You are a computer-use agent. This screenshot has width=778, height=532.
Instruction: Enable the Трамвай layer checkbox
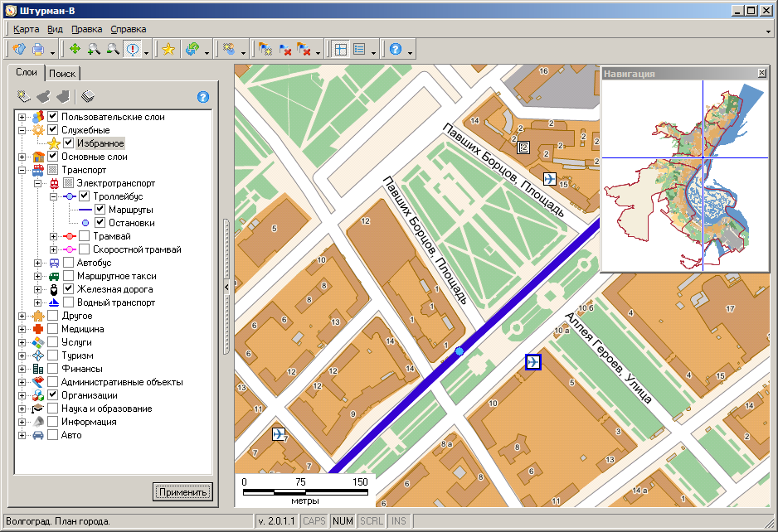(x=85, y=235)
